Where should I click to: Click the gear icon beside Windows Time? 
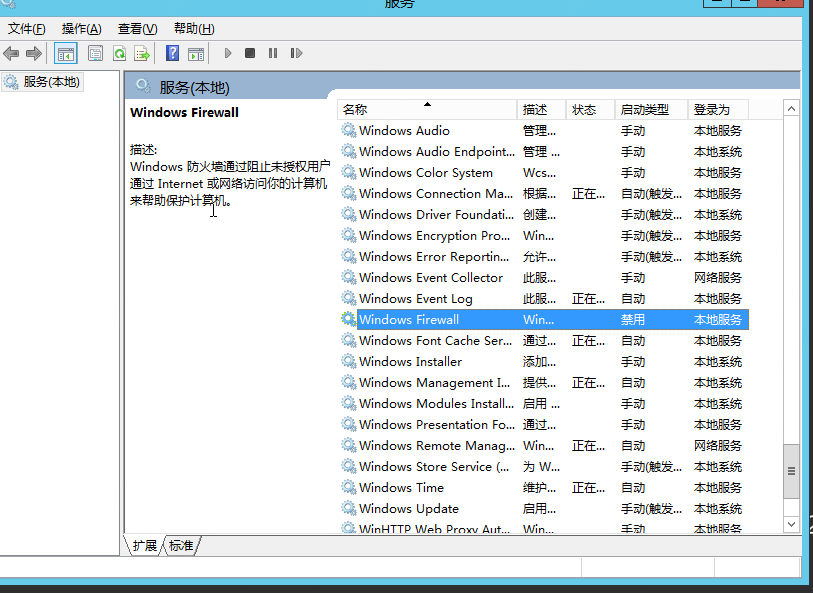coord(348,487)
